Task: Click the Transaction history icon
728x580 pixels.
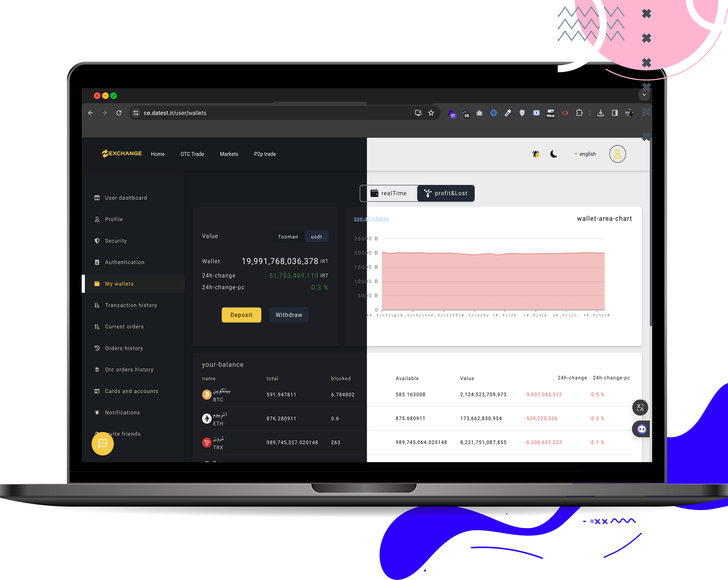Action: tap(97, 305)
